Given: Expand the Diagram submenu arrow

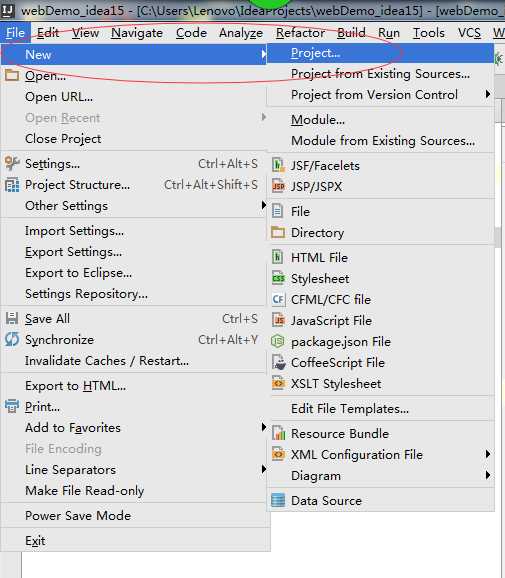Looking at the screenshot, I should (488, 475).
